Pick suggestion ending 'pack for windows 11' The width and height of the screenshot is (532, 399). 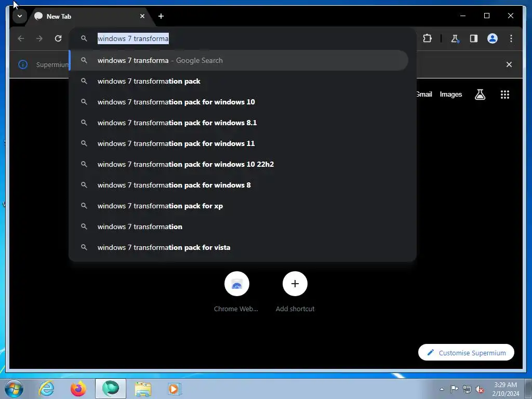click(x=239, y=143)
